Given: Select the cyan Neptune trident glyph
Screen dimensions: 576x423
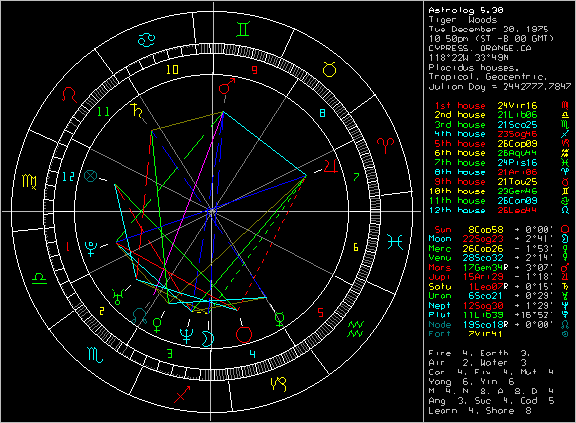Looking at the screenshot, I should point(187,336).
